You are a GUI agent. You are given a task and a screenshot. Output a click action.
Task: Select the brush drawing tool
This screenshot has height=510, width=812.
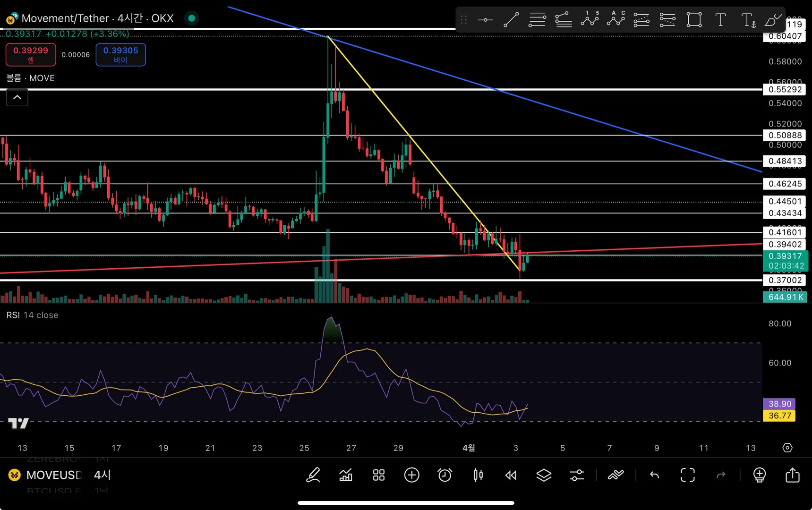pyautogui.click(x=773, y=20)
